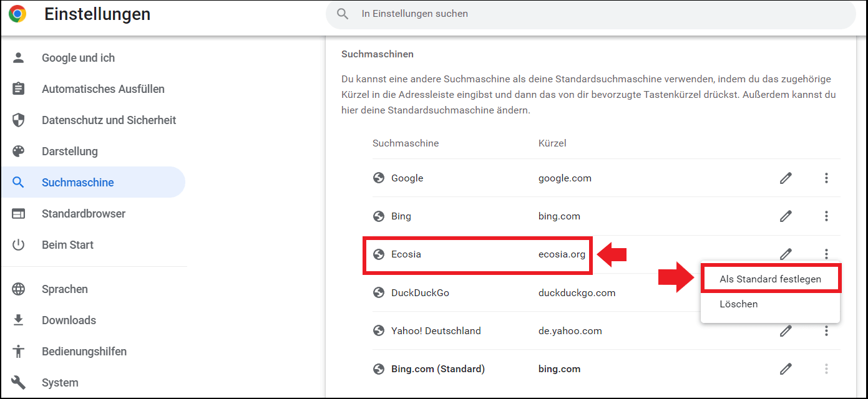Click the globe icon beside Ecosia
868x399 pixels.
(x=378, y=254)
